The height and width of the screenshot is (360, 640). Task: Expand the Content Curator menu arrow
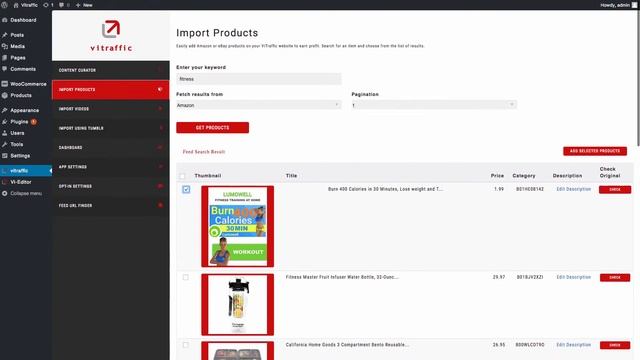pos(160,70)
